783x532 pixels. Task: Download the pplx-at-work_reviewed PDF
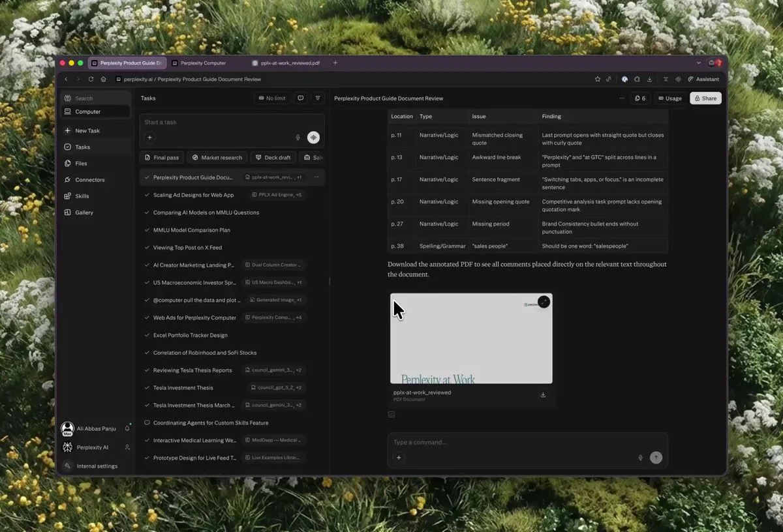coord(543,394)
